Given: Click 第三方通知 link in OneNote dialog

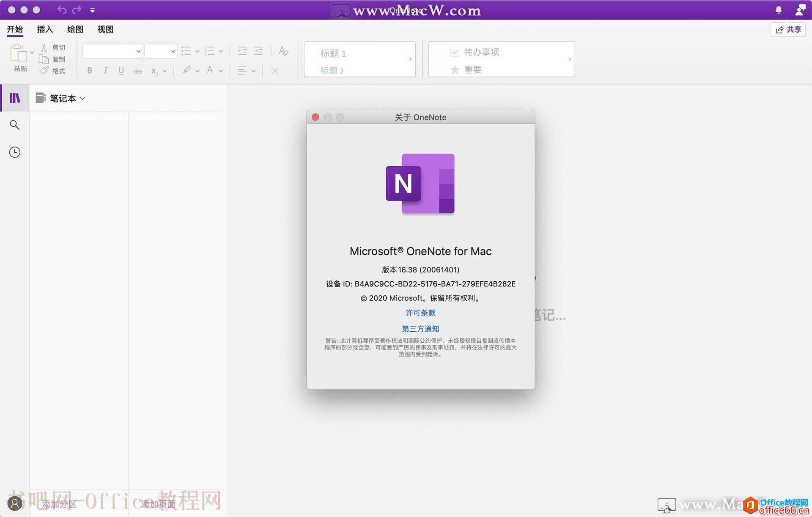Looking at the screenshot, I should click(420, 329).
